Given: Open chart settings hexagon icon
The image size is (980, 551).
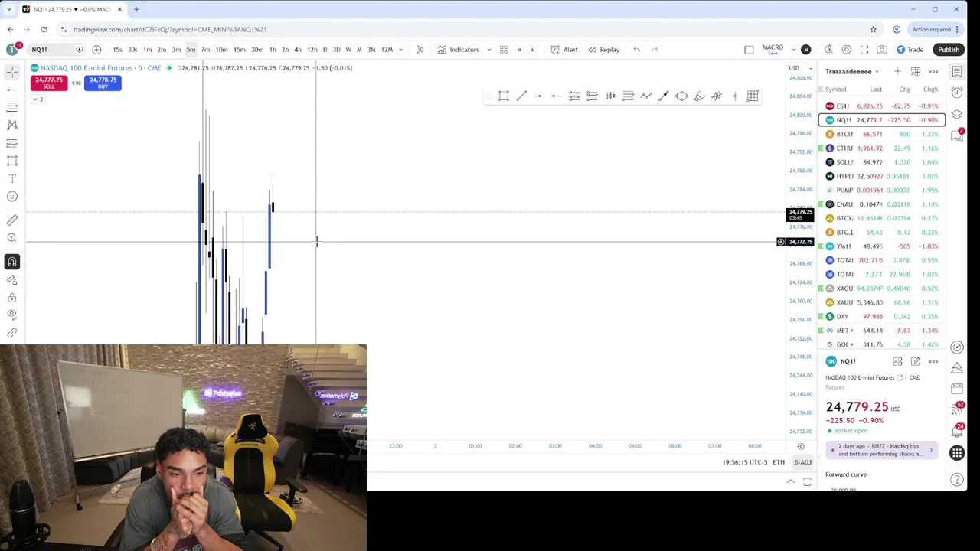Looking at the screenshot, I should 847,50.
